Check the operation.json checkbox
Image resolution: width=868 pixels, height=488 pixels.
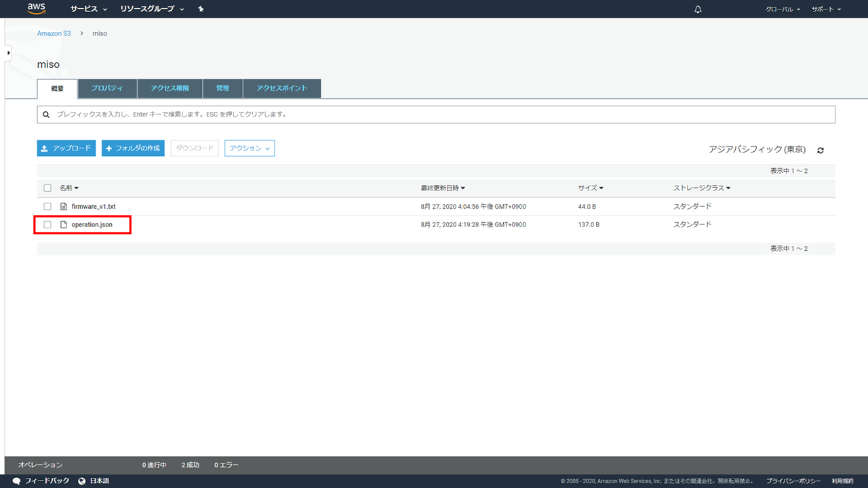pos(47,224)
